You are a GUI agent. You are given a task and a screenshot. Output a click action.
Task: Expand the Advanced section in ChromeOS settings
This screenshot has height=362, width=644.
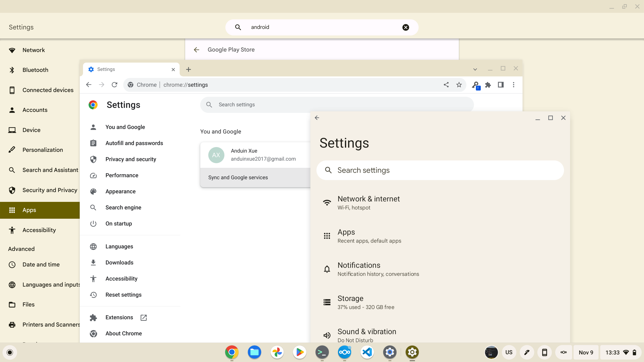(21, 249)
